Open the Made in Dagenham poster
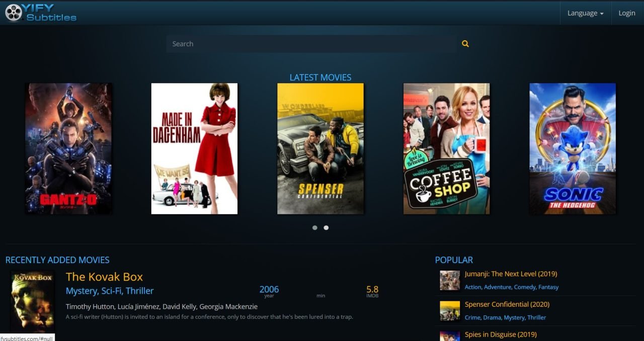The height and width of the screenshot is (341, 644). (x=194, y=149)
